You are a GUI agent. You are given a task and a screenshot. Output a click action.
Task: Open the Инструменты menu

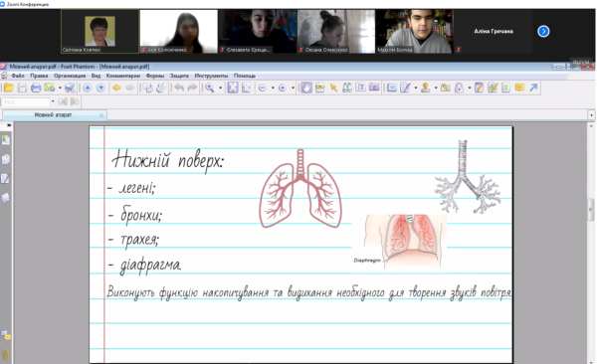pyautogui.click(x=211, y=76)
